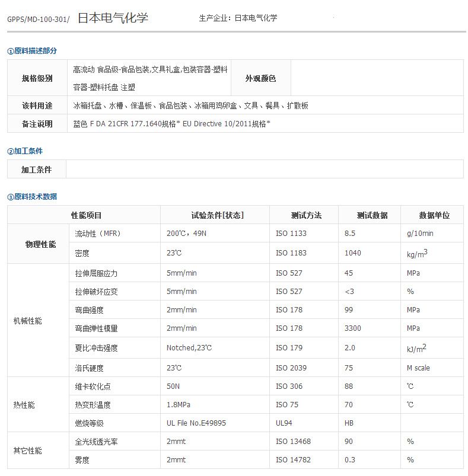Click the Notched,23℃ condition cell
The width and height of the screenshot is (468, 476).
pyautogui.click(x=215, y=348)
